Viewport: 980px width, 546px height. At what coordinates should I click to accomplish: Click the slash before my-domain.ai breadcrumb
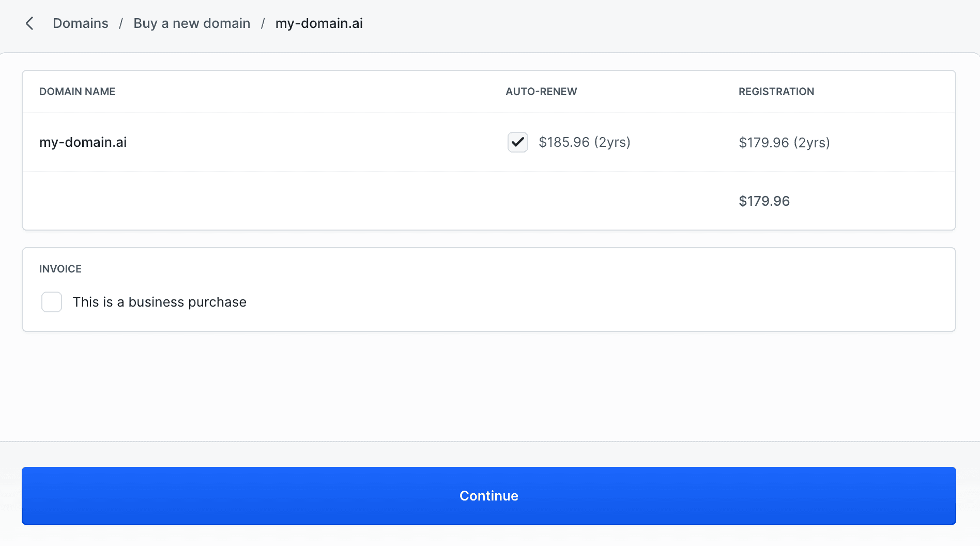point(263,23)
